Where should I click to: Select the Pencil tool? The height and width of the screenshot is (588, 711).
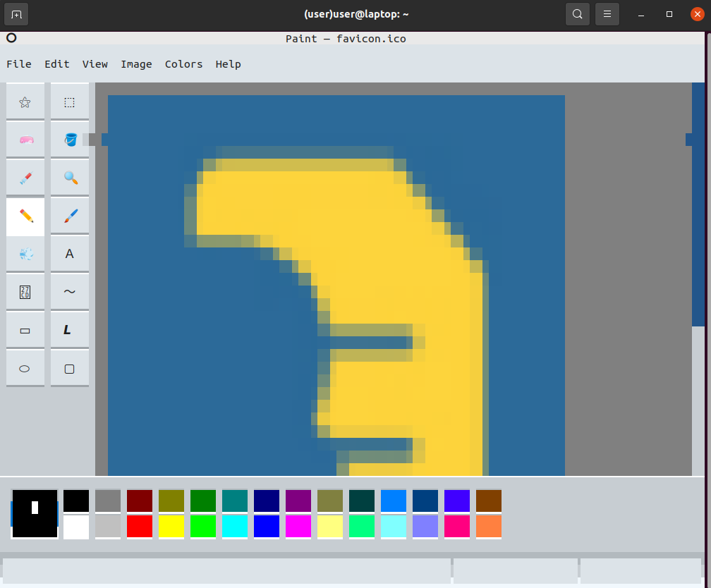tap(25, 216)
